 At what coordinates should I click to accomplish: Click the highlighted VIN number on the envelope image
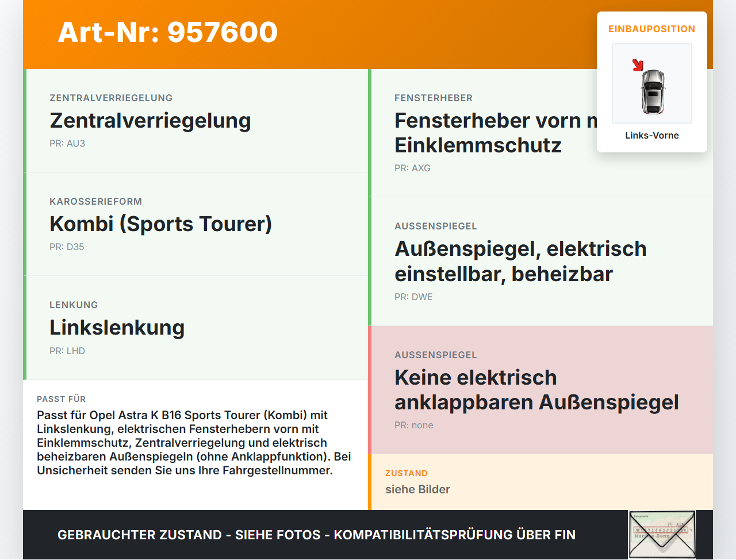[x=660, y=530]
